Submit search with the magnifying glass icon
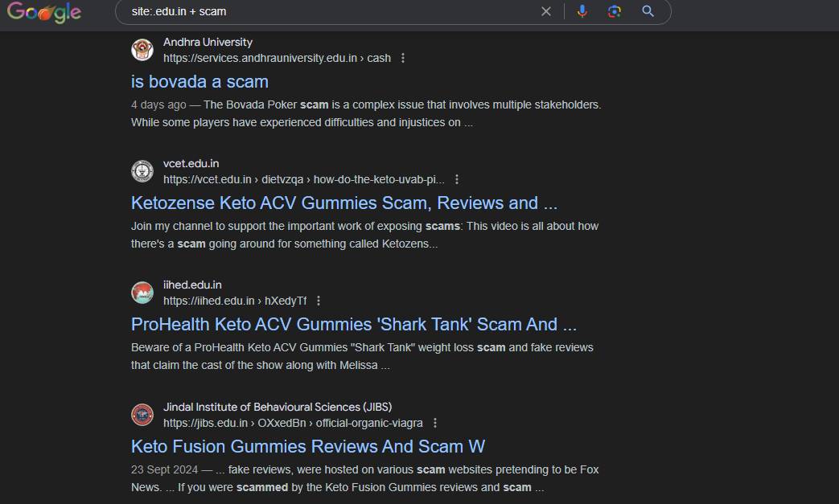 coord(648,11)
